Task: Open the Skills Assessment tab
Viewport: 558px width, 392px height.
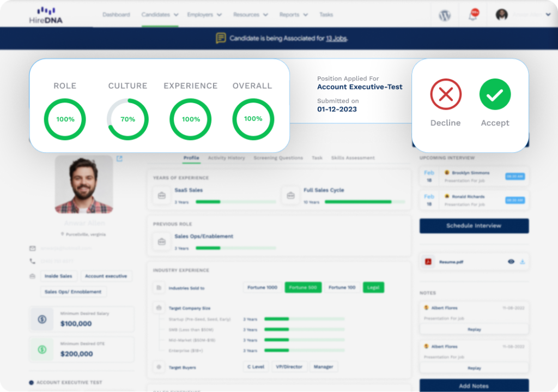Action: [x=353, y=158]
